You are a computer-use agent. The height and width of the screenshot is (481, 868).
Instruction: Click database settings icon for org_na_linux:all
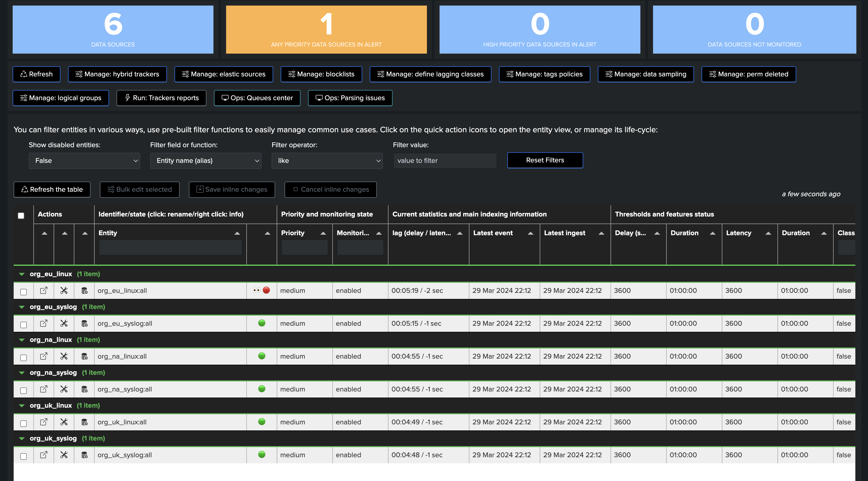[x=84, y=356]
